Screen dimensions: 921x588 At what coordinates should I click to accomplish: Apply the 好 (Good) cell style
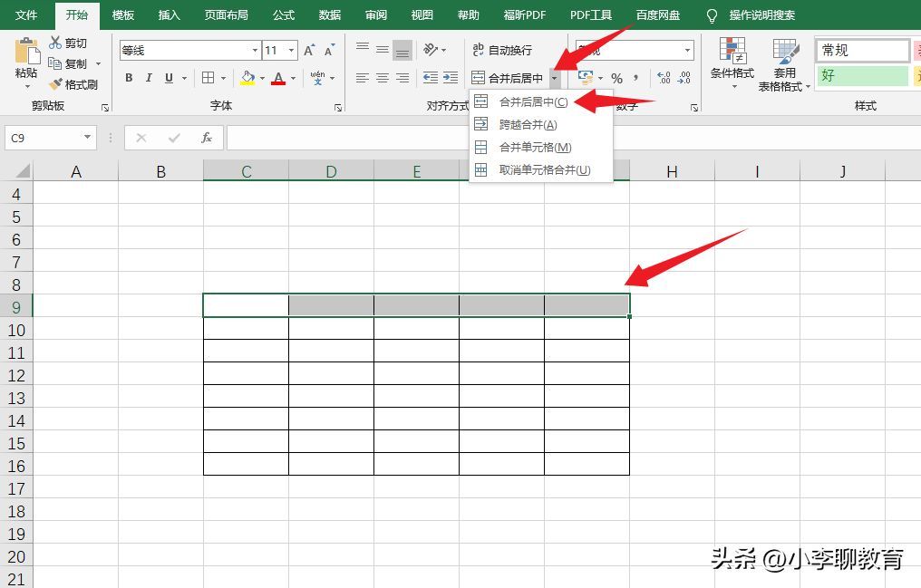862,76
